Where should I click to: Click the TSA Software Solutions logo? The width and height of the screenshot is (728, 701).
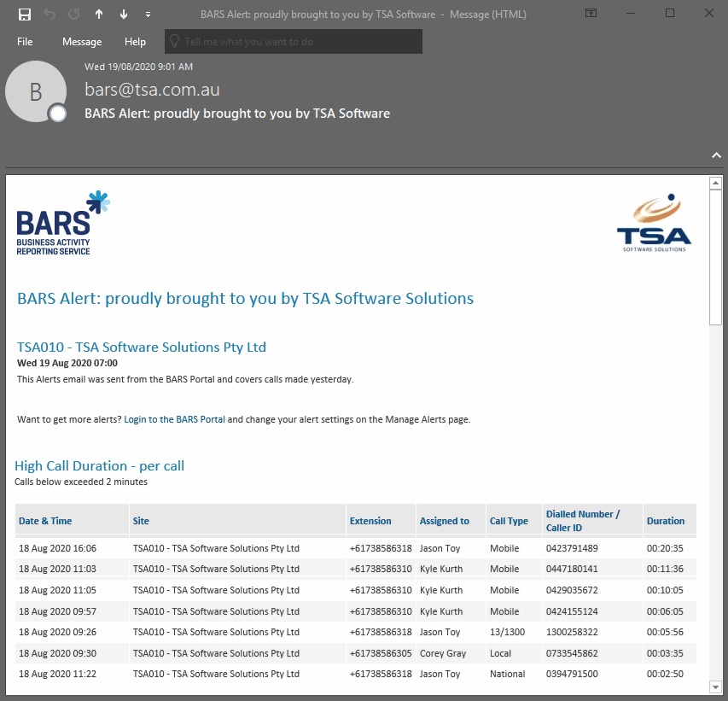655,223
